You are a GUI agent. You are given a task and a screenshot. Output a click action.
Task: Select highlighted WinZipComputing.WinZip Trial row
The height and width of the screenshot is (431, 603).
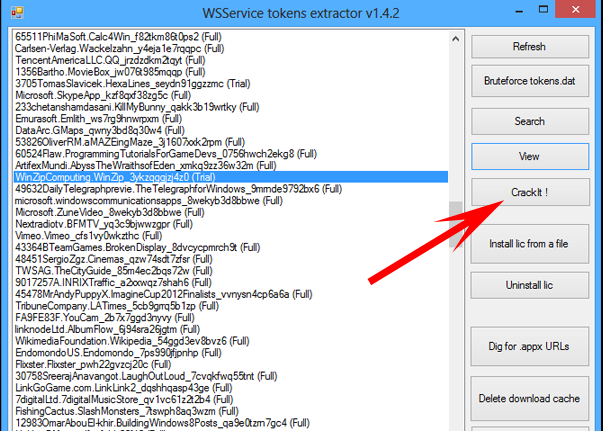pos(231,177)
